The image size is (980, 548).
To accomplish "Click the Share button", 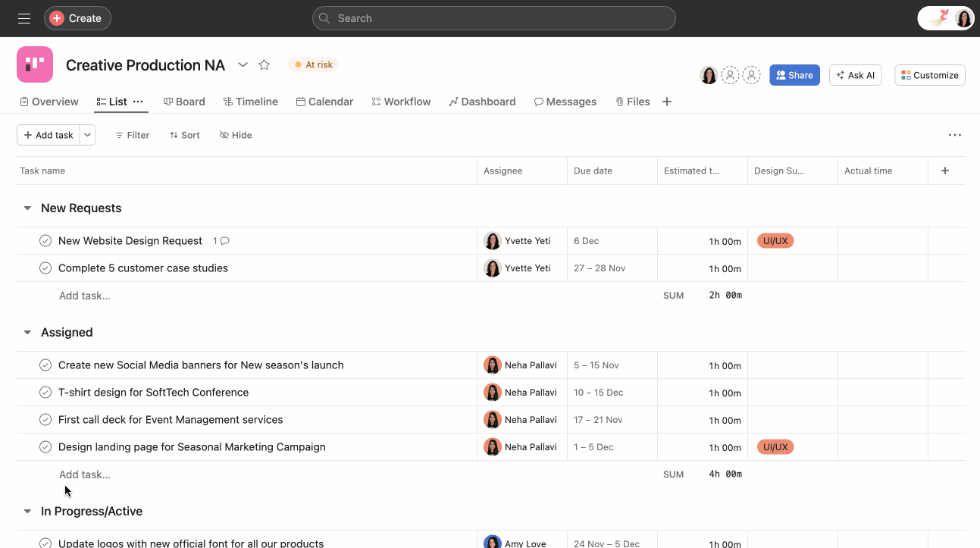I will (794, 75).
